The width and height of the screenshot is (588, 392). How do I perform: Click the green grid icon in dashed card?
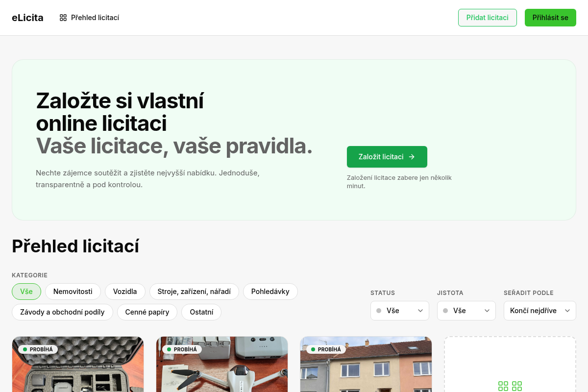click(510, 386)
